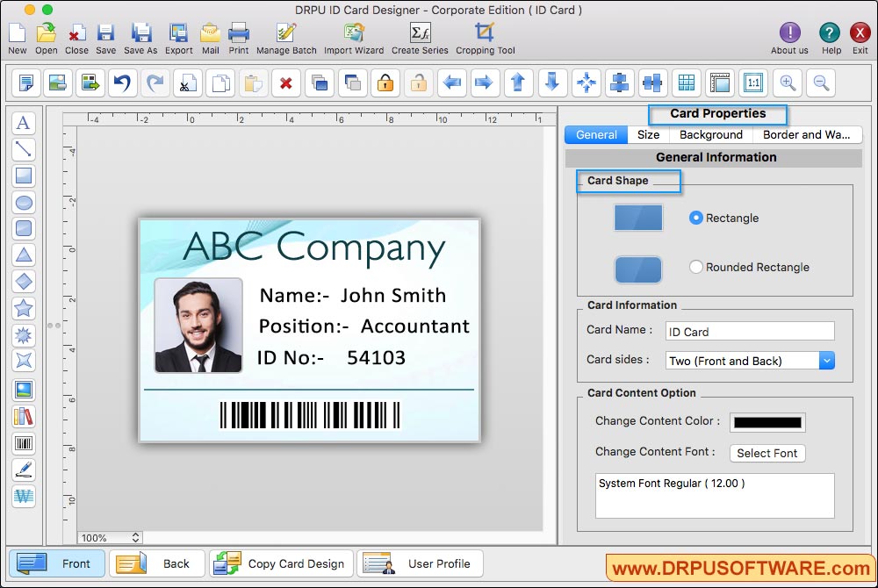This screenshot has height=588, width=878.
Task: Click the Undo arrow icon
Action: (121, 83)
